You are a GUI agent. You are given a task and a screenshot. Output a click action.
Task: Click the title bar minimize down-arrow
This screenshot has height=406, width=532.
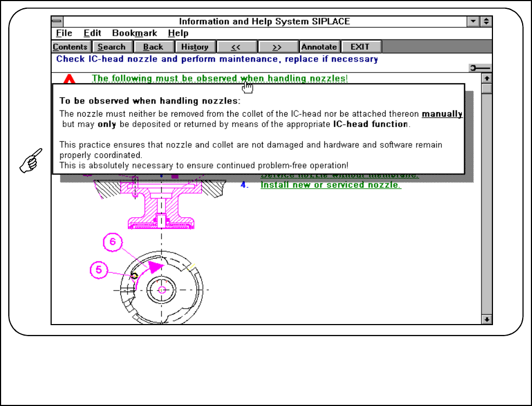473,21
